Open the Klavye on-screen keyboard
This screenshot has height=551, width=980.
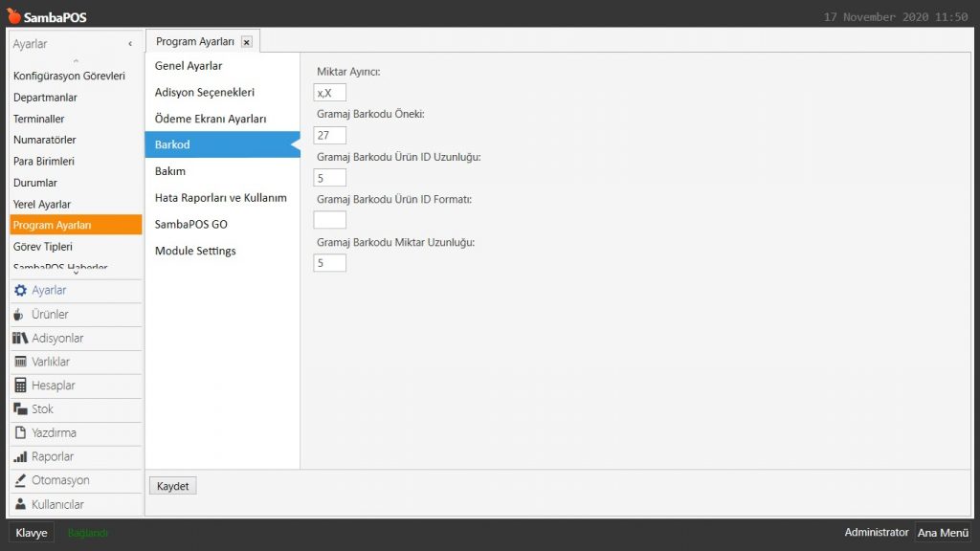coord(32,533)
